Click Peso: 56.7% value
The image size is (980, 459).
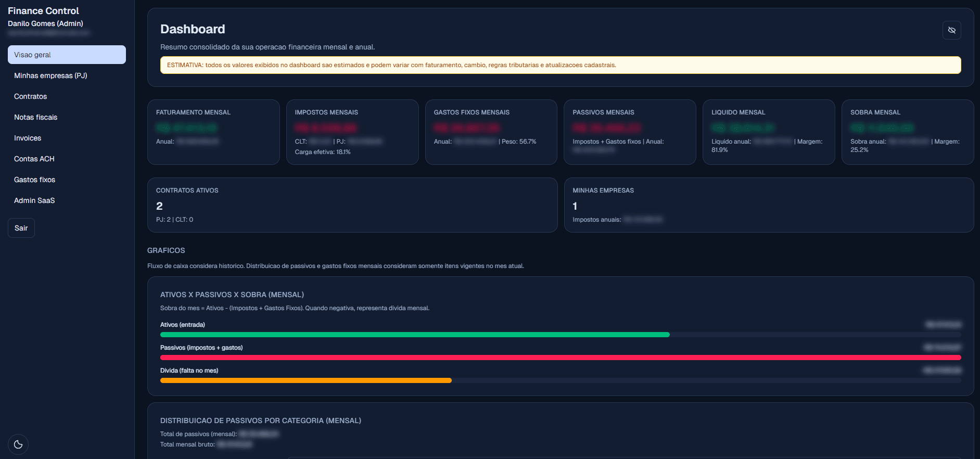coord(519,142)
